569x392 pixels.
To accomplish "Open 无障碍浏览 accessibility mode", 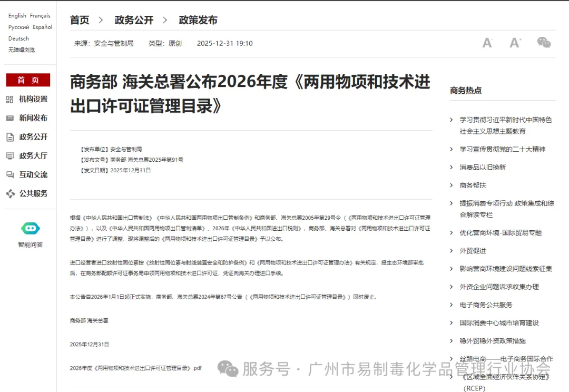I will 22,50.
